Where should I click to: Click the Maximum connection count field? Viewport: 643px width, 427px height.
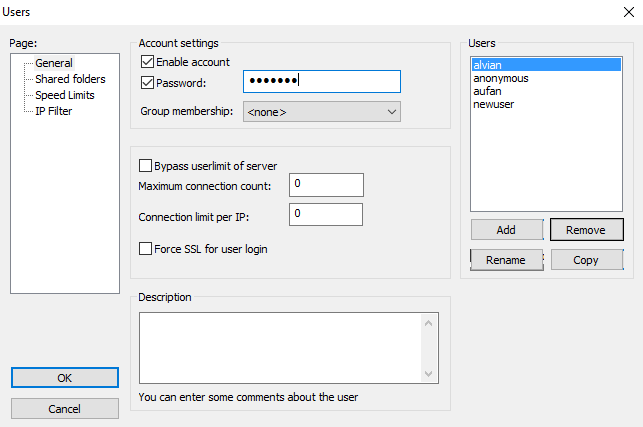[326, 185]
